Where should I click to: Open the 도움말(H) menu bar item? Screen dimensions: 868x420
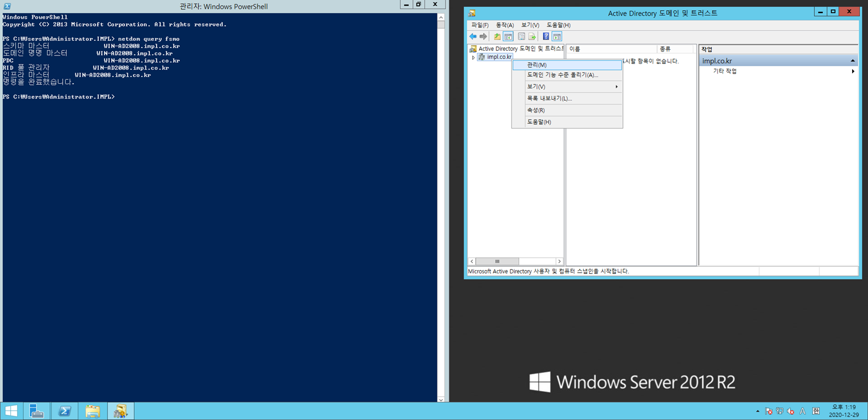[x=558, y=25]
